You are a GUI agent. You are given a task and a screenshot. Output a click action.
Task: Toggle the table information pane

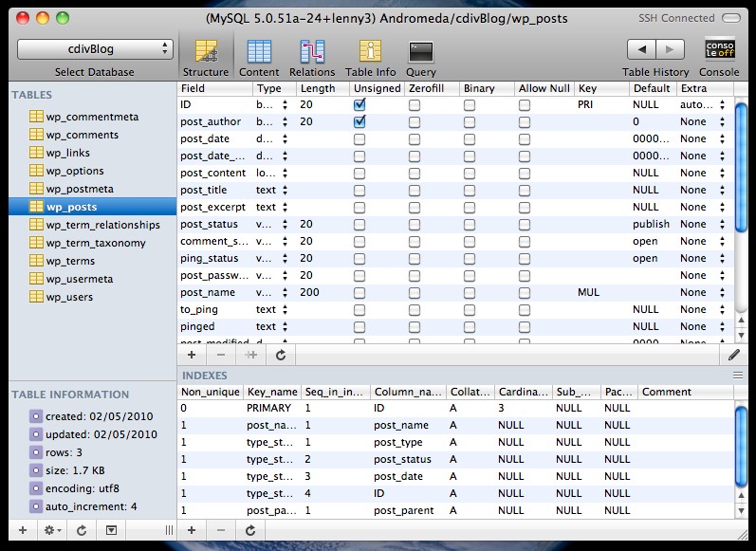[111, 530]
